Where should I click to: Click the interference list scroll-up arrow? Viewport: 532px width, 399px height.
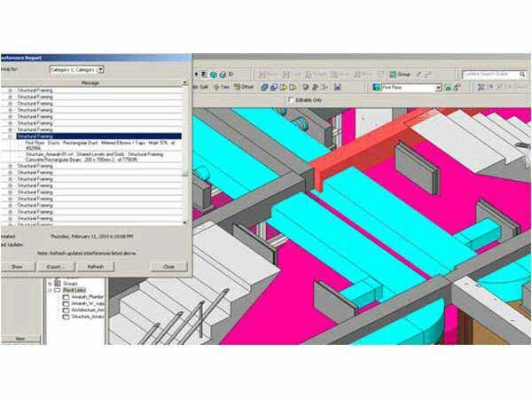(x=184, y=82)
